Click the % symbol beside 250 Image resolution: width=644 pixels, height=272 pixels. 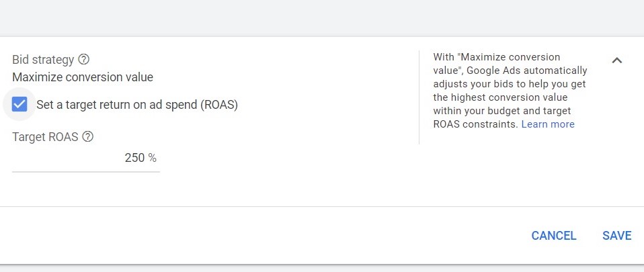tap(153, 158)
